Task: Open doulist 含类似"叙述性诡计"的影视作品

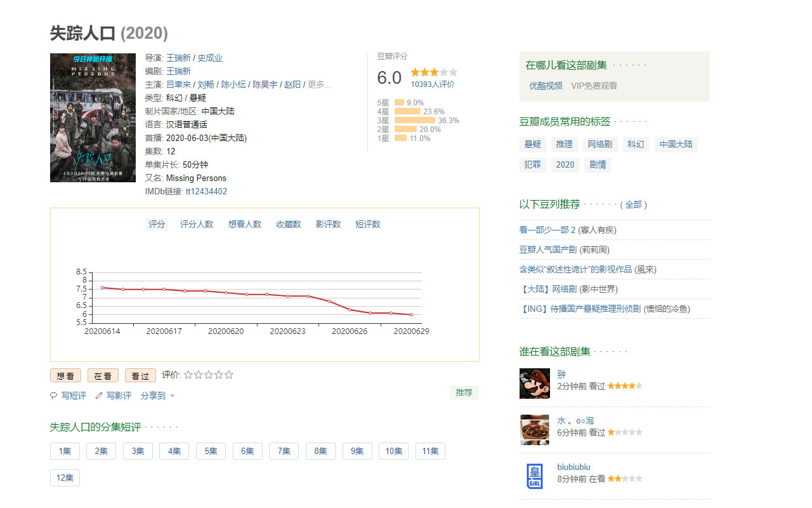Action: point(575,269)
